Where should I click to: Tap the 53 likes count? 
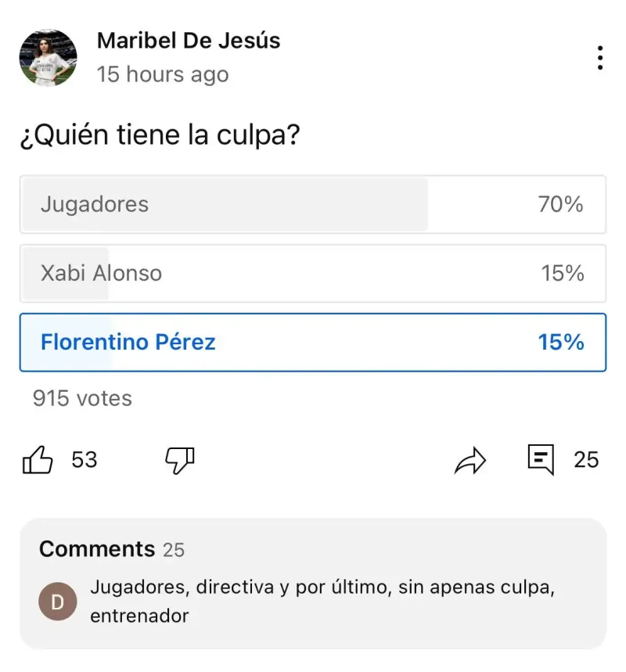tap(85, 460)
